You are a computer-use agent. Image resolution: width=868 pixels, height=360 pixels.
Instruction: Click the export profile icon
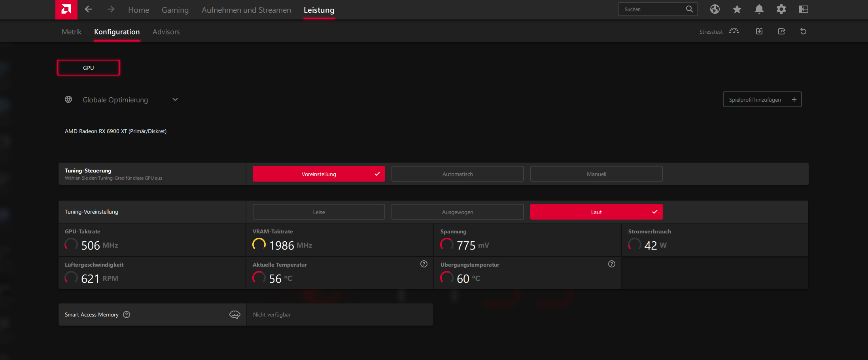click(781, 31)
